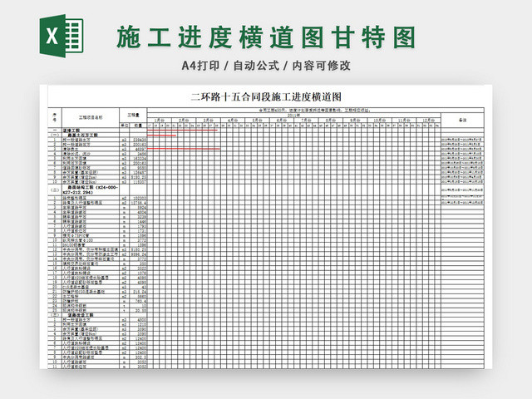Select the 1月份 month header

(159, 121)
